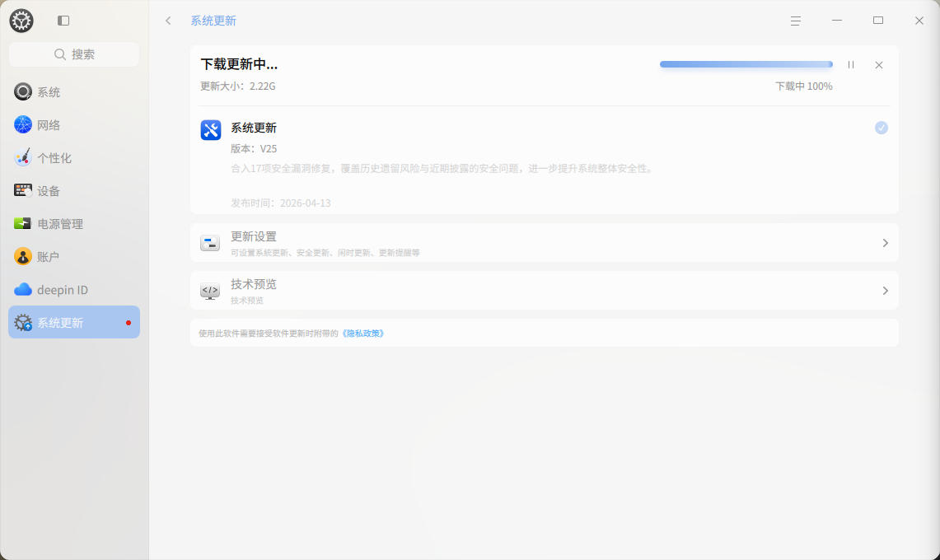The width and height of the screenshot is (940, 560).
Task: Go back using the back arrow
Action: [168, 21]
